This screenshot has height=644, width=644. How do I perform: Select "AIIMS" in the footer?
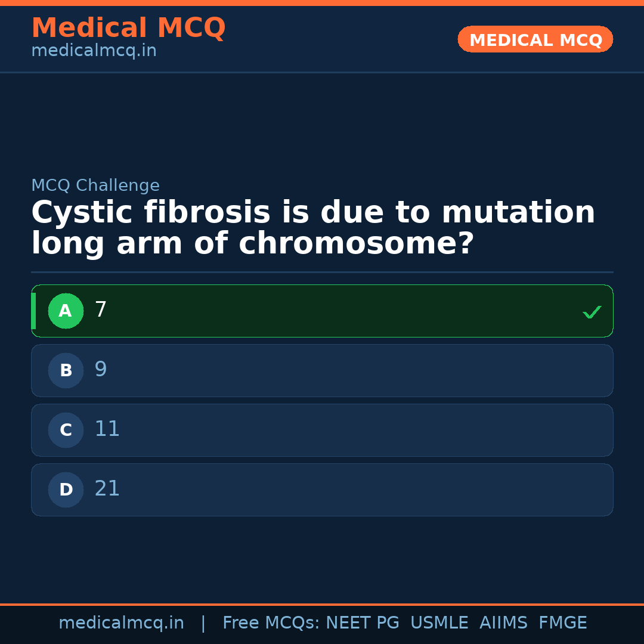tap(503, 623)
